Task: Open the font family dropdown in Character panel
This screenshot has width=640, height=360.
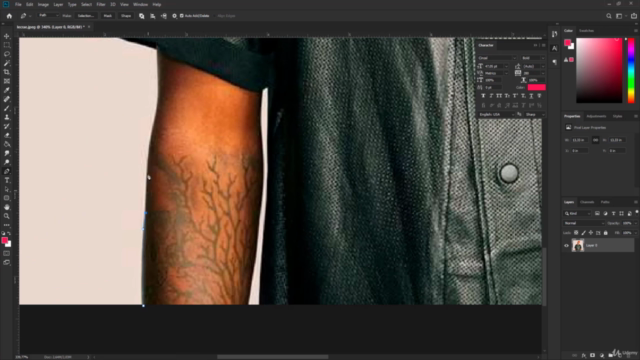Action: (497, 58)
